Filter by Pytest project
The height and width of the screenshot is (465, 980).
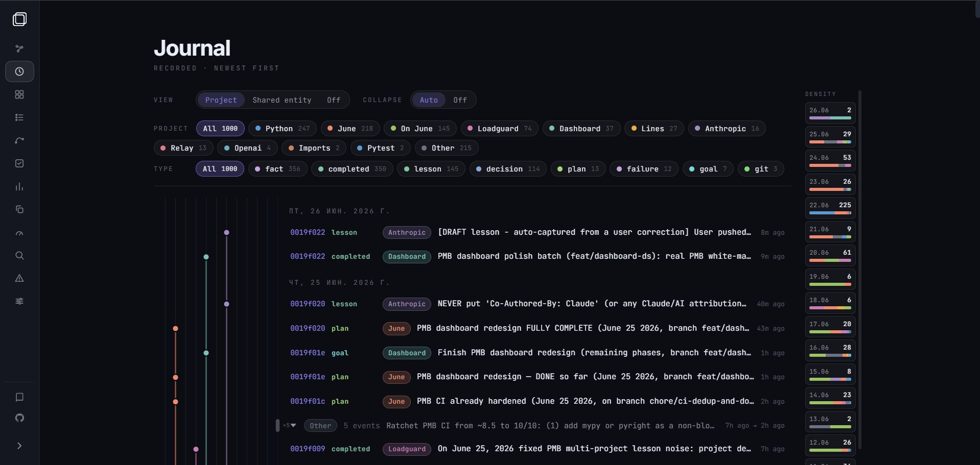[380, 148]
